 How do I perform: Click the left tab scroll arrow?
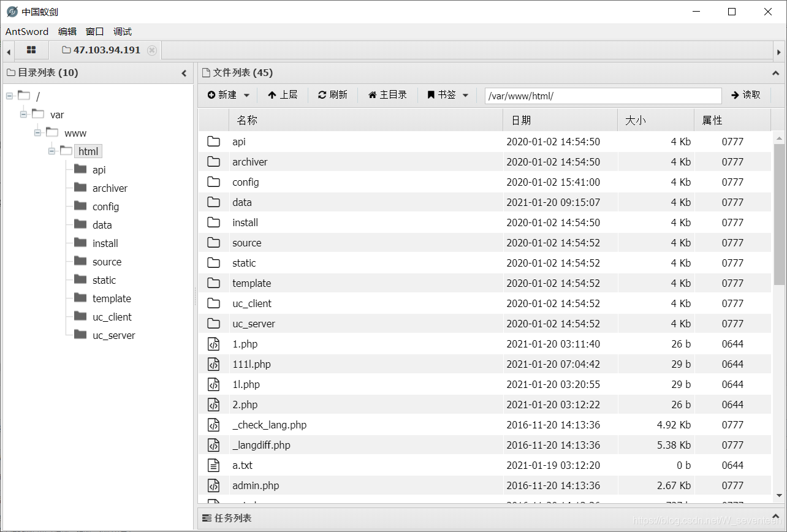click(x=9, y=51)
